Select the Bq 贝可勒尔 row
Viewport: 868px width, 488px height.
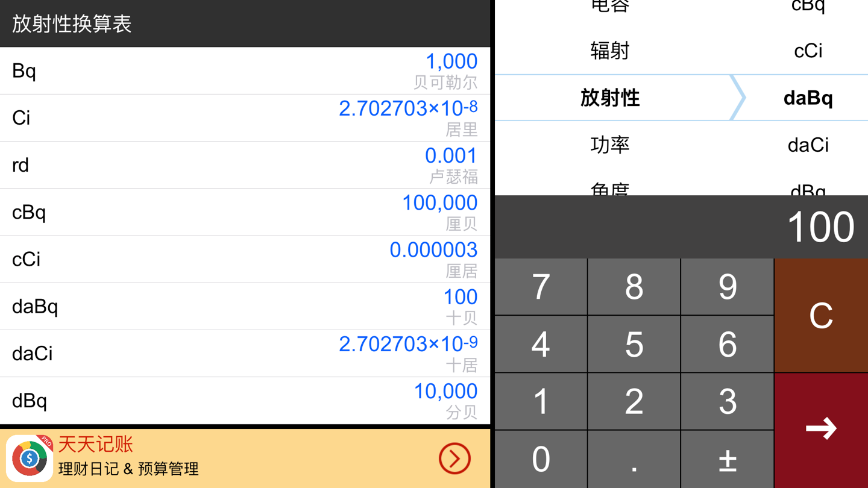coord(245,70)
